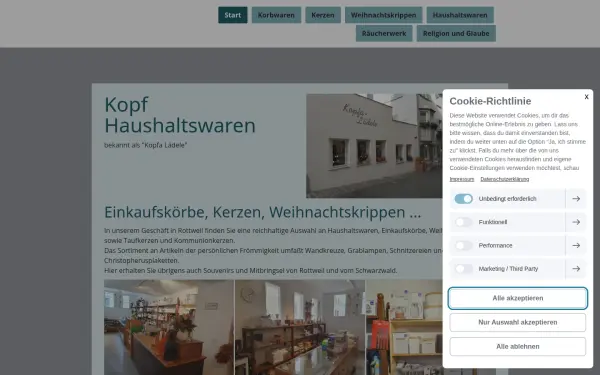Go to the Kerzen page
This screenshot has height=375, width=600.
[x=323, y=15]
